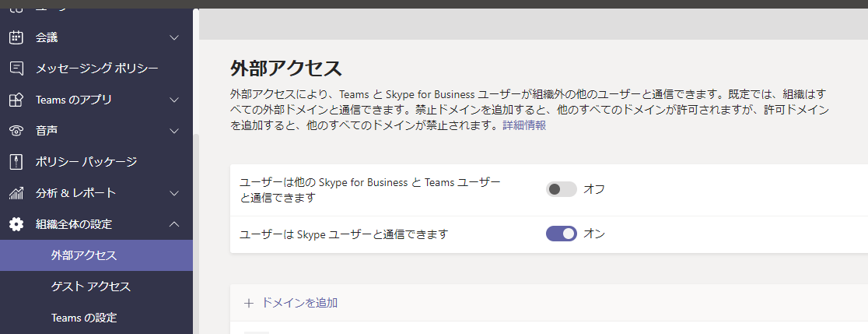This screenshot has width=868, height=334.
Task: Click the Teams のアプリ icon
Action: [x=16, y=100]
